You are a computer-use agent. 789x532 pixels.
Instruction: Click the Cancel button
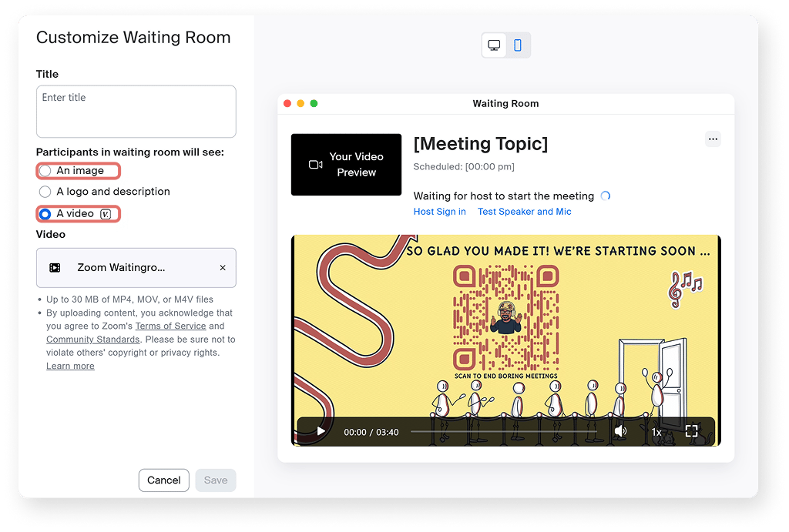click(x=164, y=480)
